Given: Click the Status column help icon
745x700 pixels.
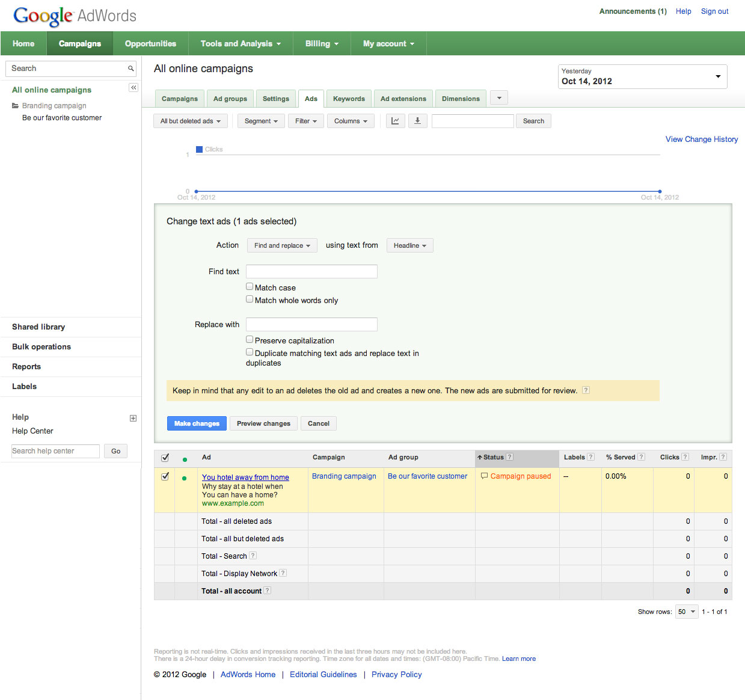Looking at the screenshot, I should [x=510, y=457].
